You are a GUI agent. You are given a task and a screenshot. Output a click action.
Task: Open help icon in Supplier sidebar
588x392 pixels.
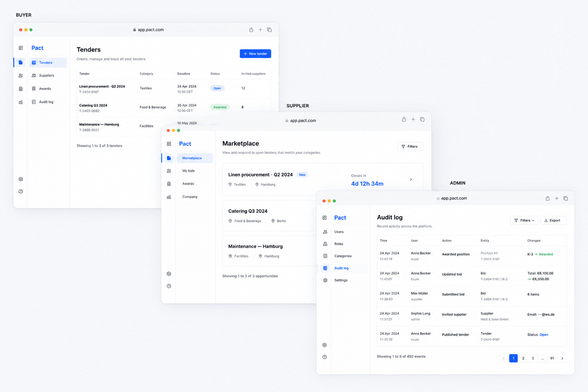tap(169, 286)
